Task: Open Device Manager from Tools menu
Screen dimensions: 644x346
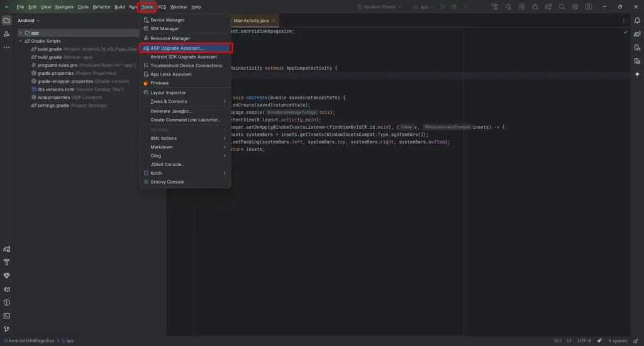Action: pyautogui.click(x=186, y=20)
